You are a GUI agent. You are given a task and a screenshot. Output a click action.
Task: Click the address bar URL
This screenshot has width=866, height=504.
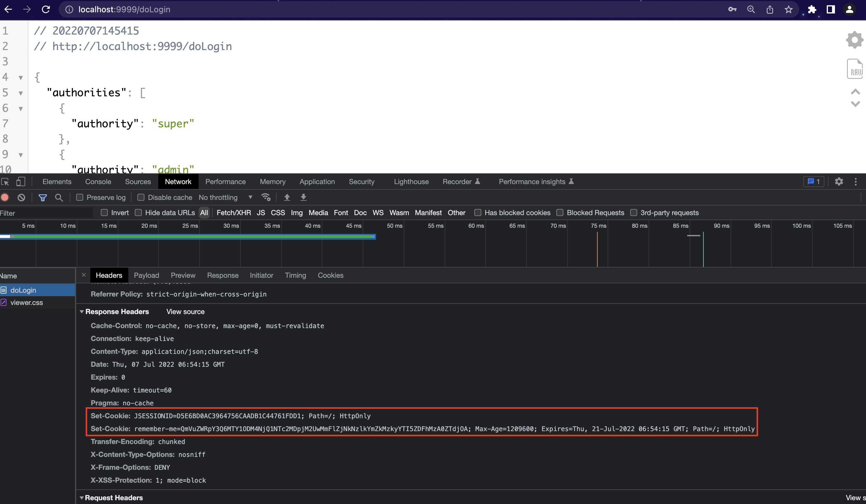(125, 9)
